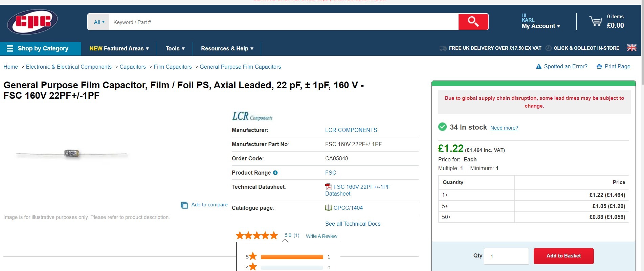Click Write A Review link

coord(321,236)
